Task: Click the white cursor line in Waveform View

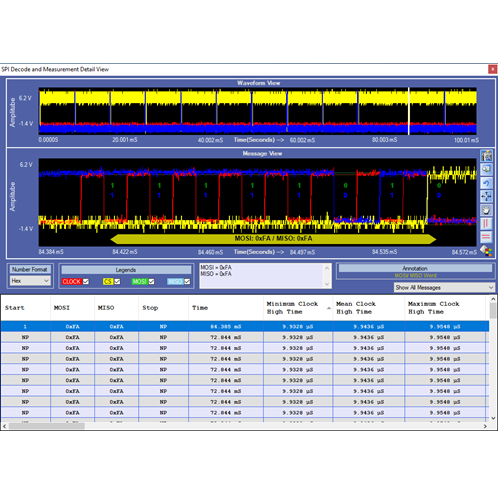Action: click(409, 111)
